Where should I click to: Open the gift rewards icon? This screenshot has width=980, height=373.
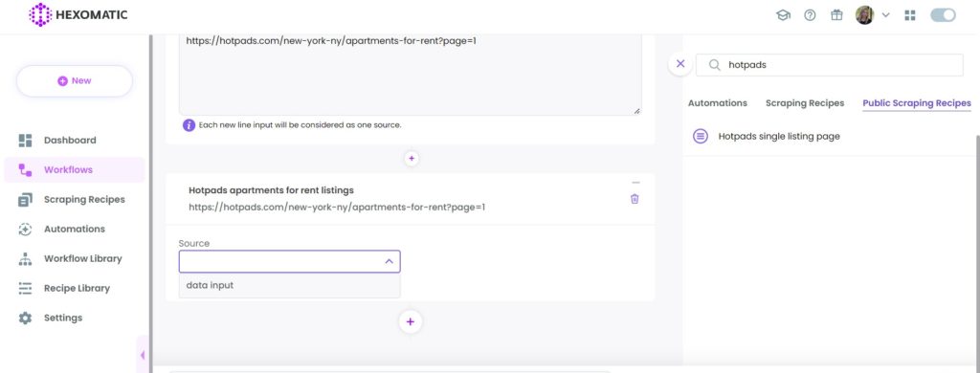pyautogui.click(x=836, y=15)
